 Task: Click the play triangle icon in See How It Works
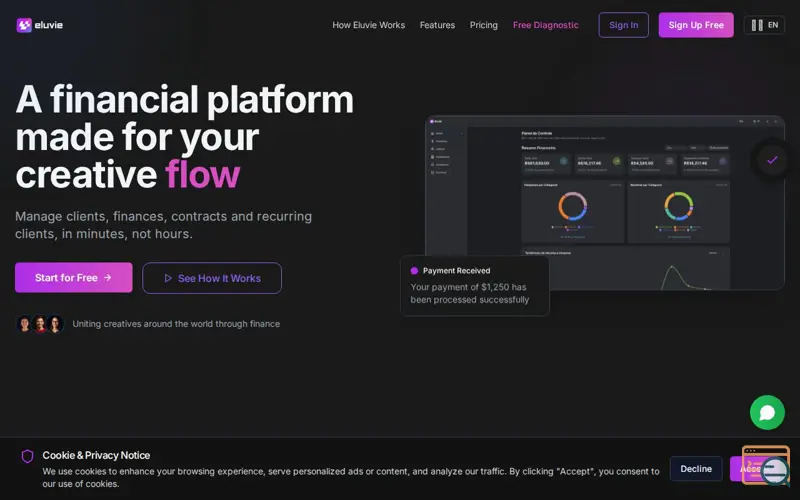pos(168,278)
